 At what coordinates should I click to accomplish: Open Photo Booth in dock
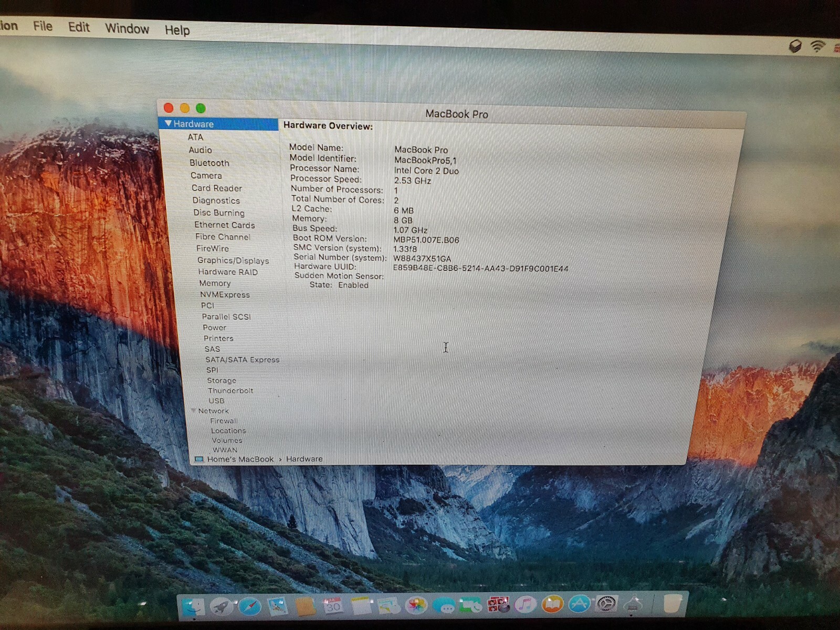pos(498,604)
